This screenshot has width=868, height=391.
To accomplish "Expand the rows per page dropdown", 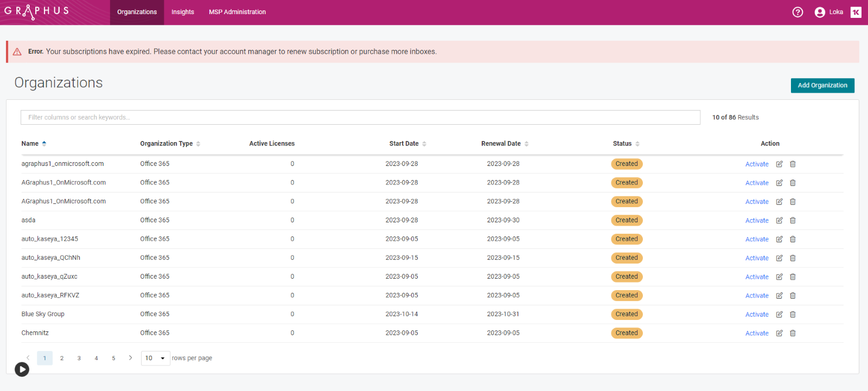I will 156,358.
